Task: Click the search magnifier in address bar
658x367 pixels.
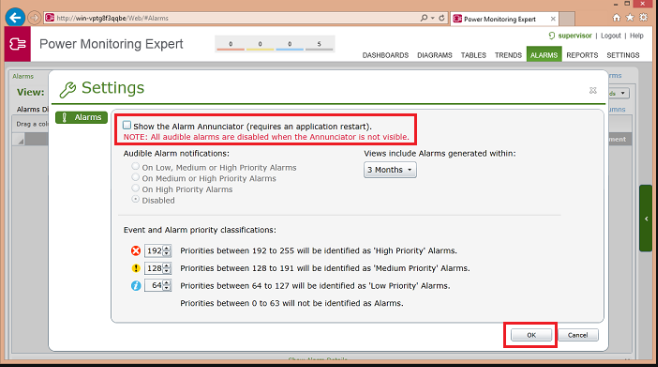Action: pyautogui.click(x=424, y=18)
